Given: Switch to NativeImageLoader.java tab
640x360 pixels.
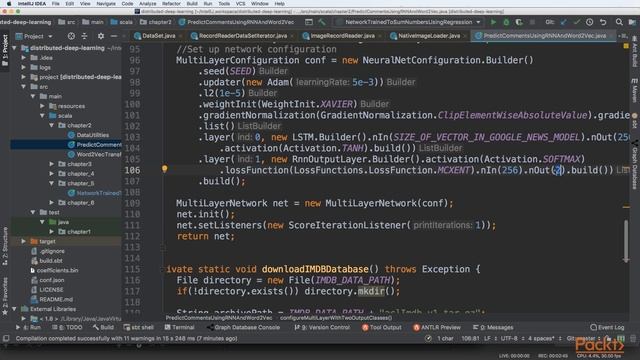Looking at the screenshot, I should click(429, 36).
